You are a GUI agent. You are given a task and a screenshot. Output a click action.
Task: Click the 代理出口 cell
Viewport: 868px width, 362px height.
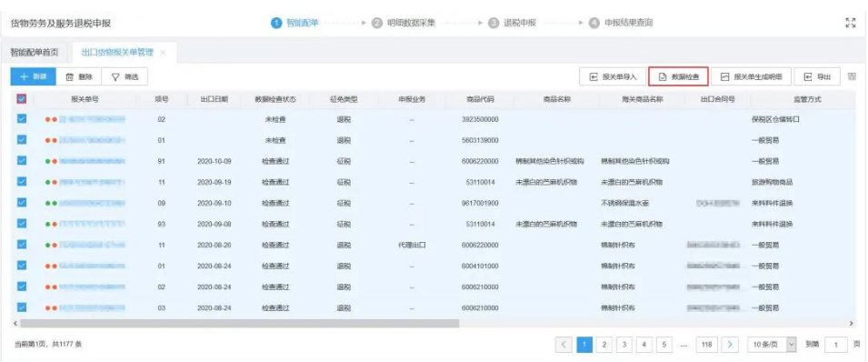point(412,245)
